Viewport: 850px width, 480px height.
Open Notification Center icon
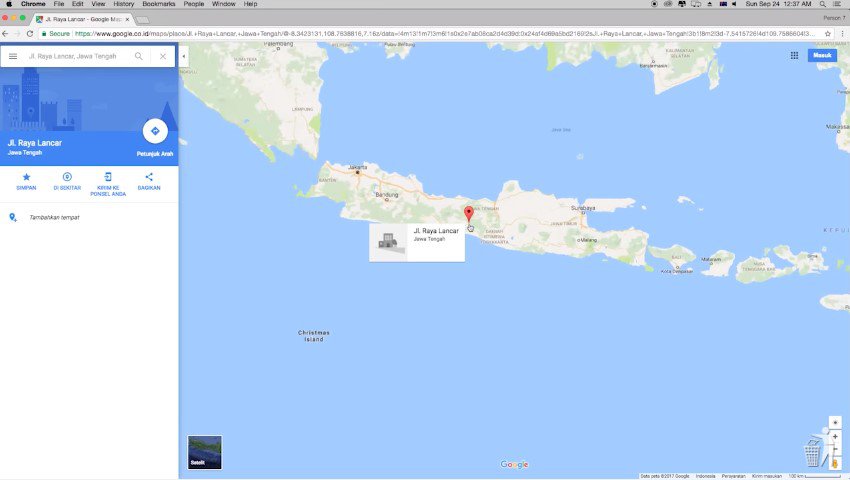coord(837,4)
